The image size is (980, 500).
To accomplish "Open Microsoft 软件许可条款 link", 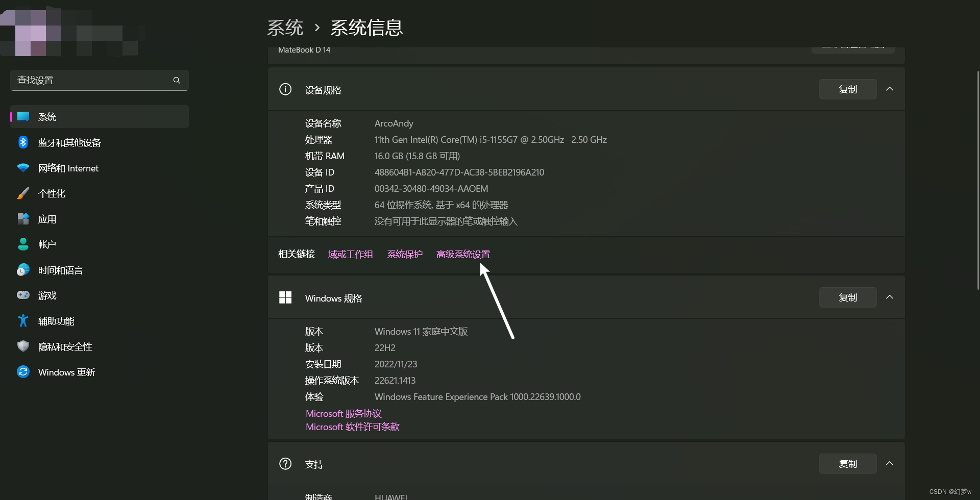I will click(x=353, y=427).
